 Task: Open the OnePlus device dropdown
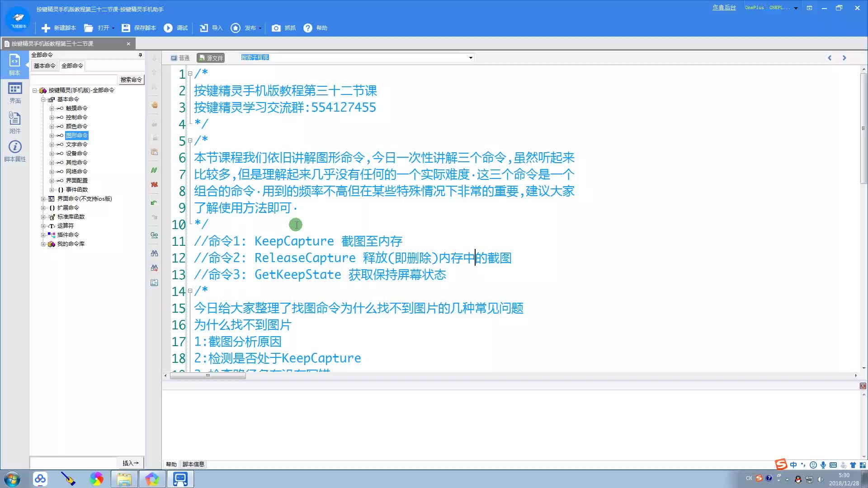pos(796,8)
